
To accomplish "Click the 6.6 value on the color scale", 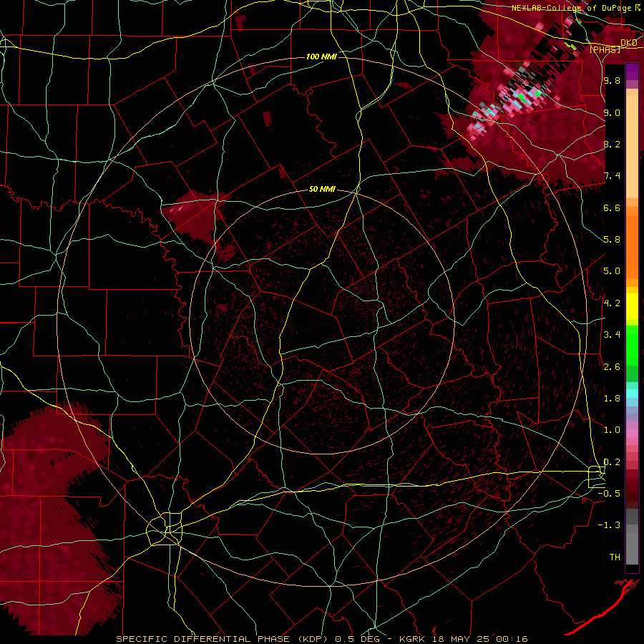I will [x=612, y=208].
